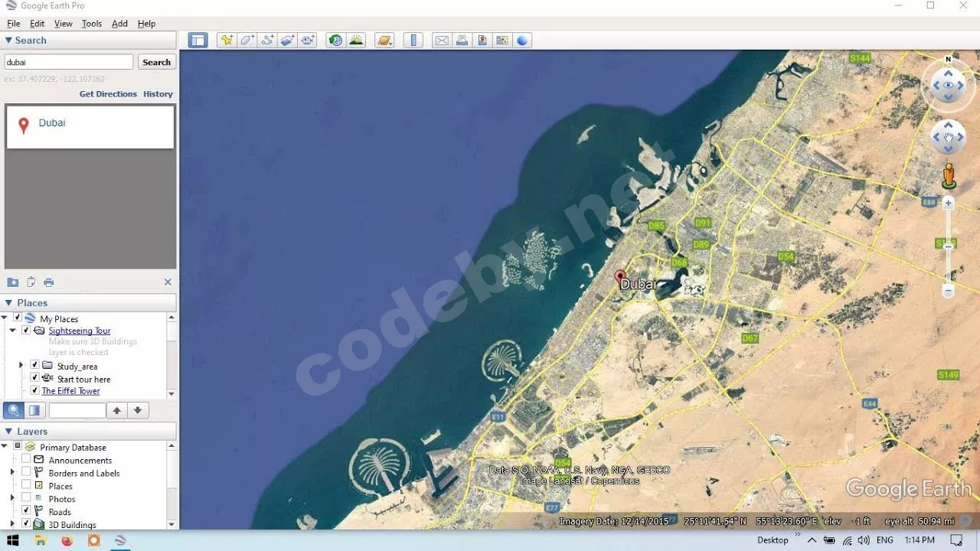Print the current view

462,41
